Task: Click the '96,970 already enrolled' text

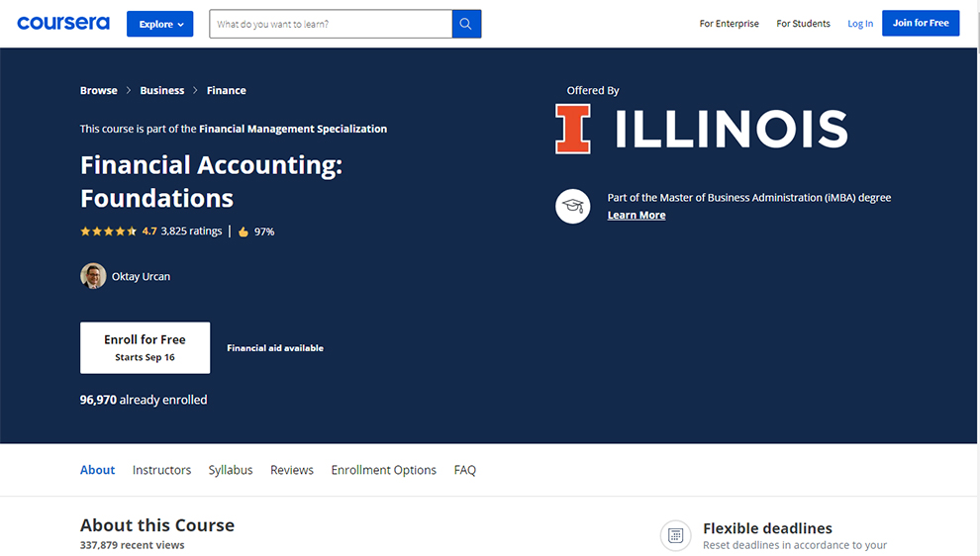Action: pyautogui.click(x=144, y=400)
